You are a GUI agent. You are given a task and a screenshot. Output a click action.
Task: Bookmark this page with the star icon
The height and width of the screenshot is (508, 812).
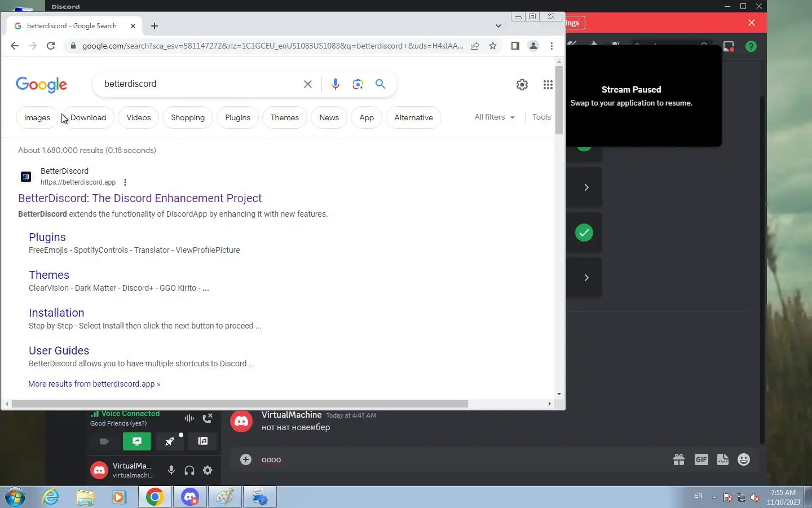(493, 46)
